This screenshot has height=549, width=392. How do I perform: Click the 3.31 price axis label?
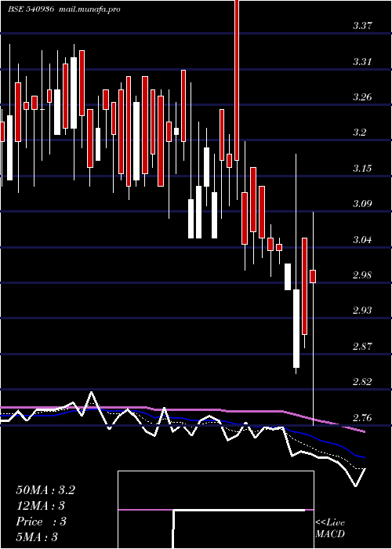[362, 62]
